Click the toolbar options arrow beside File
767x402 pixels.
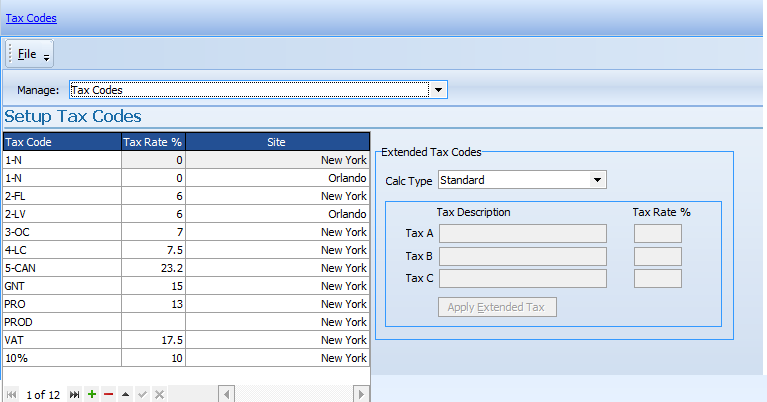point(46,57)
